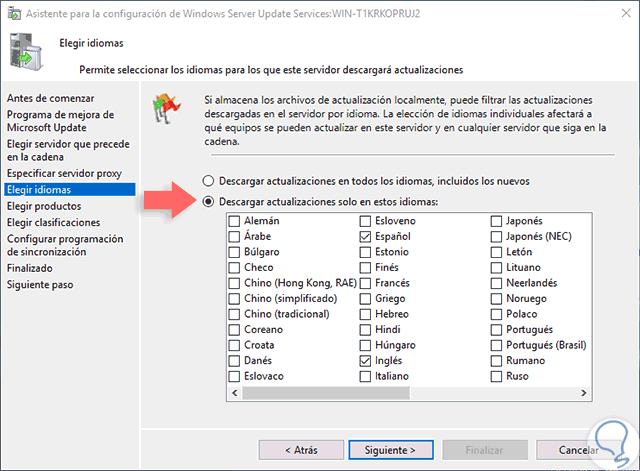Open Elegir servidor que precede step
Screen dimensions: 640x471
click(68, 151)
